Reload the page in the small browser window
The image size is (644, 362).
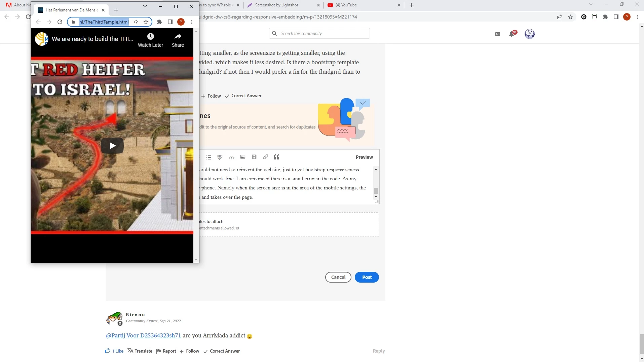[x=60, y=22]
